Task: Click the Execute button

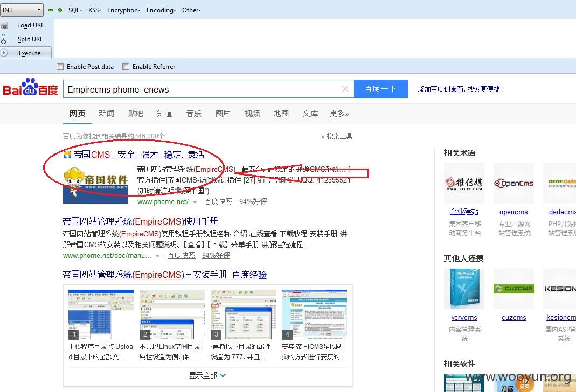Action: tap(26, 53)
